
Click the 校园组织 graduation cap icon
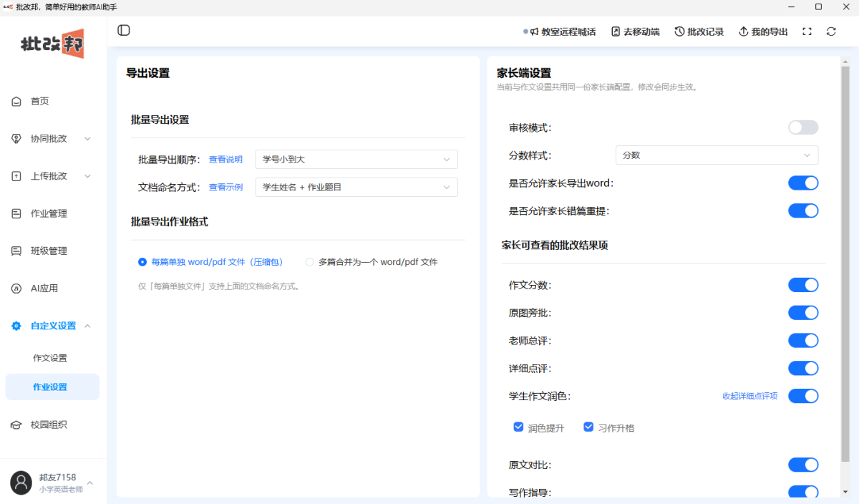coord(16,425)
